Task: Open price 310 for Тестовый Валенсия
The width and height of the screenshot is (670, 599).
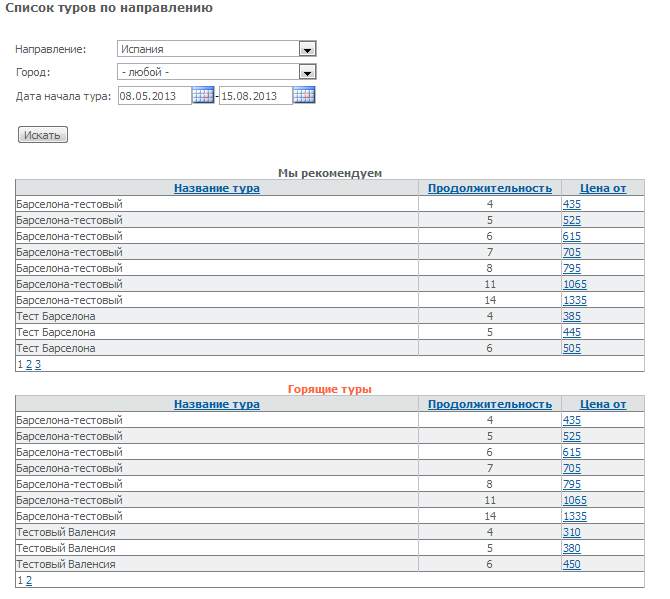Action: [571, 532]
